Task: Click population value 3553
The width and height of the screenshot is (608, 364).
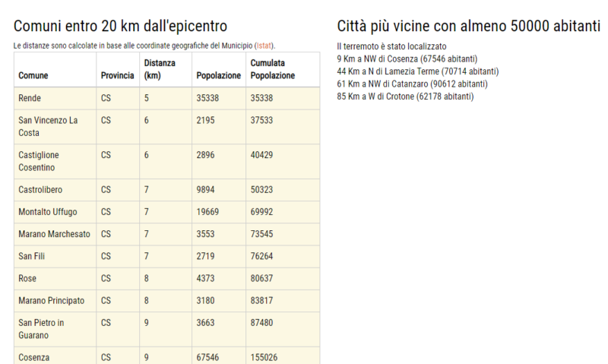Action: 205,234
